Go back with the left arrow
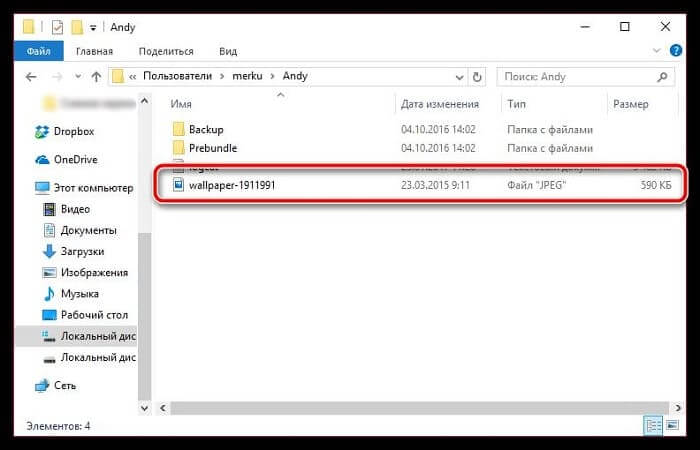Screen dimensions: 700x450 point(31,77)
